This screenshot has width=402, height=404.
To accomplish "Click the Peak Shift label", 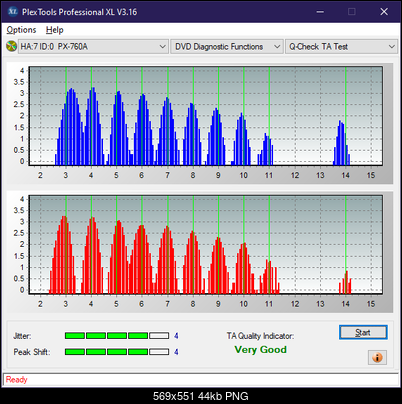I will tap(32, 352).
